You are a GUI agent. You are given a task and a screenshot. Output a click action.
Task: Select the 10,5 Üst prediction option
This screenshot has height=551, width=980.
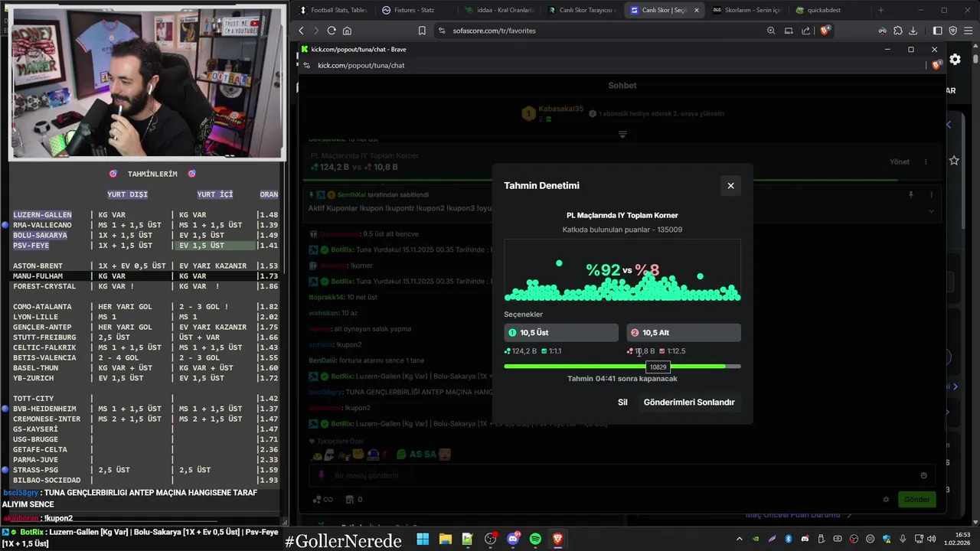(x=561, y=332)
